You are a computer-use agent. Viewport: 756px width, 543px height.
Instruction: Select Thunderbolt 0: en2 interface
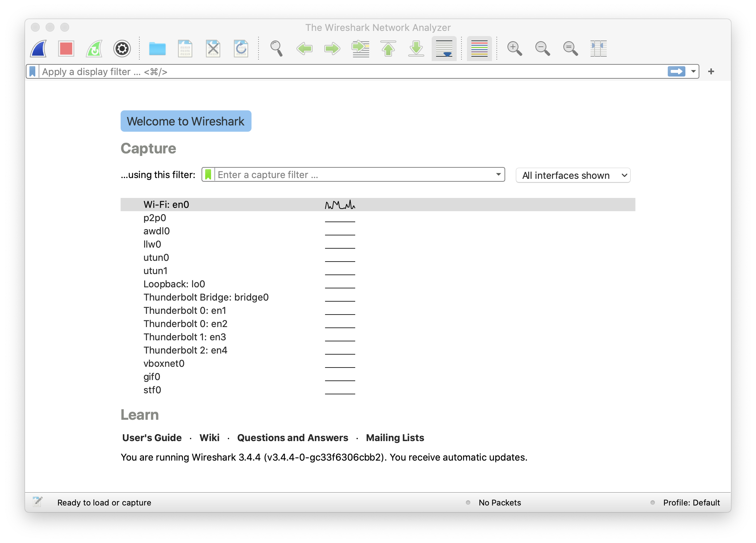[x=378, y=324]
